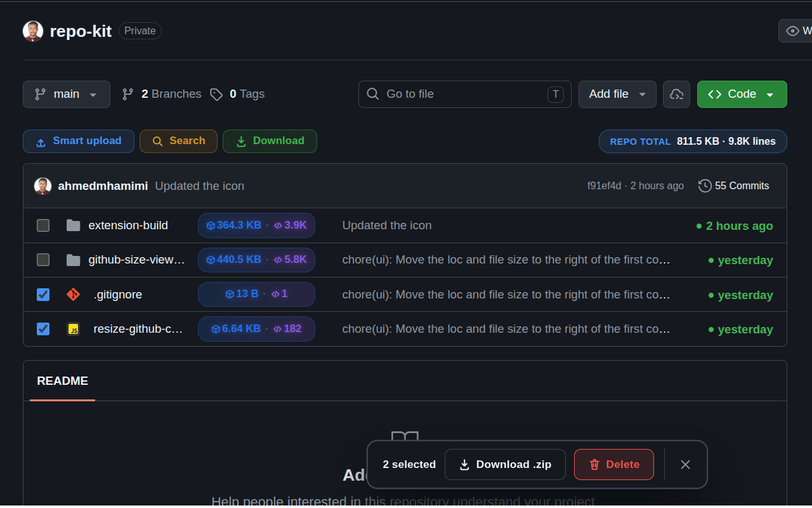Open the .gitignore row commit message
The width and height of the screenshot is (812, 508).
(x=506, y=295)
